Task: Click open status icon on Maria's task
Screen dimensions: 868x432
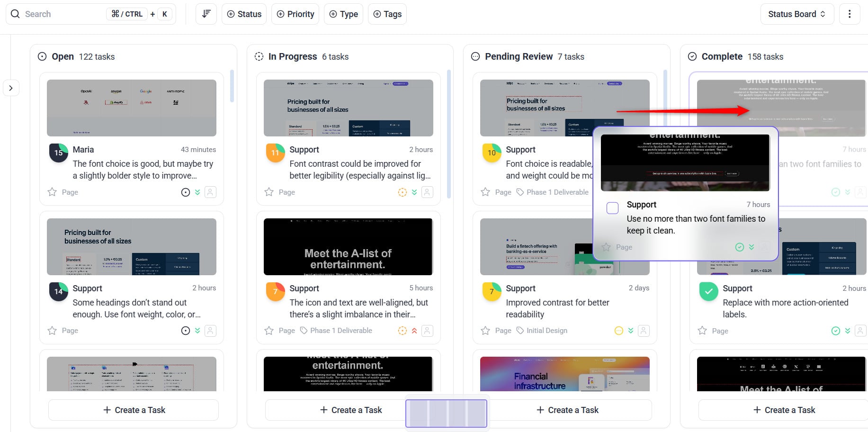Action: coord(186,192)
